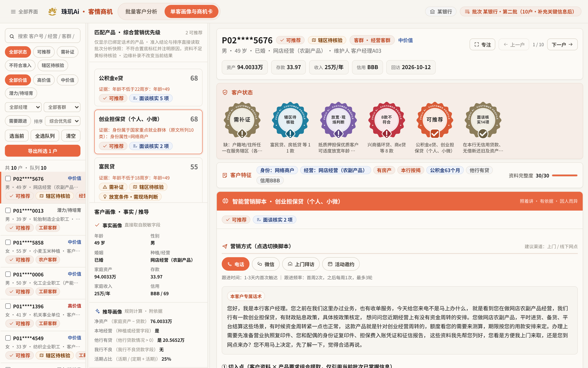Image resolution: width=588 pixels, height=368 pixels.
Task: Click the 营销方式 paper-plane icon
Action: pyautogui.click(x=225, y=246)
